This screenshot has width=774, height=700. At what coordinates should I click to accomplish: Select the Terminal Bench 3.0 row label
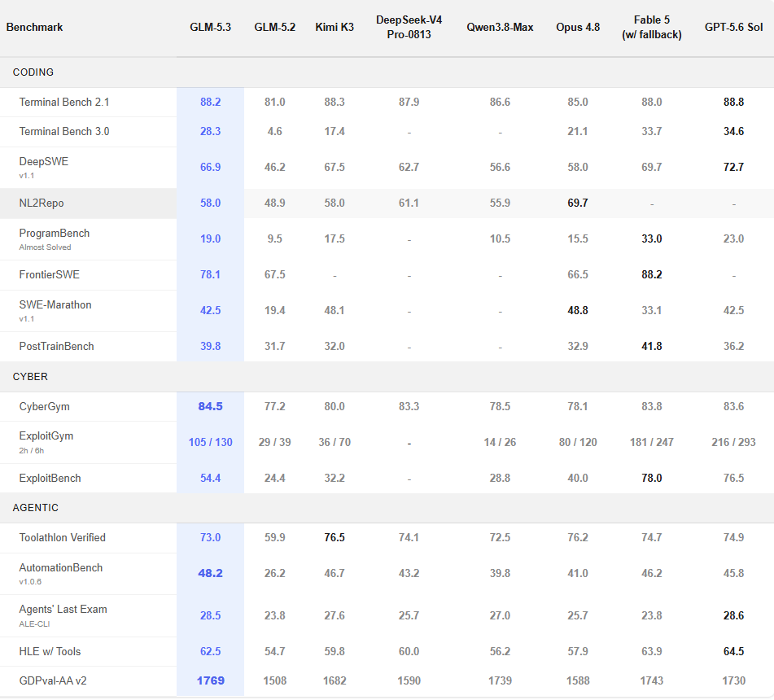click(x=64, y=131)
